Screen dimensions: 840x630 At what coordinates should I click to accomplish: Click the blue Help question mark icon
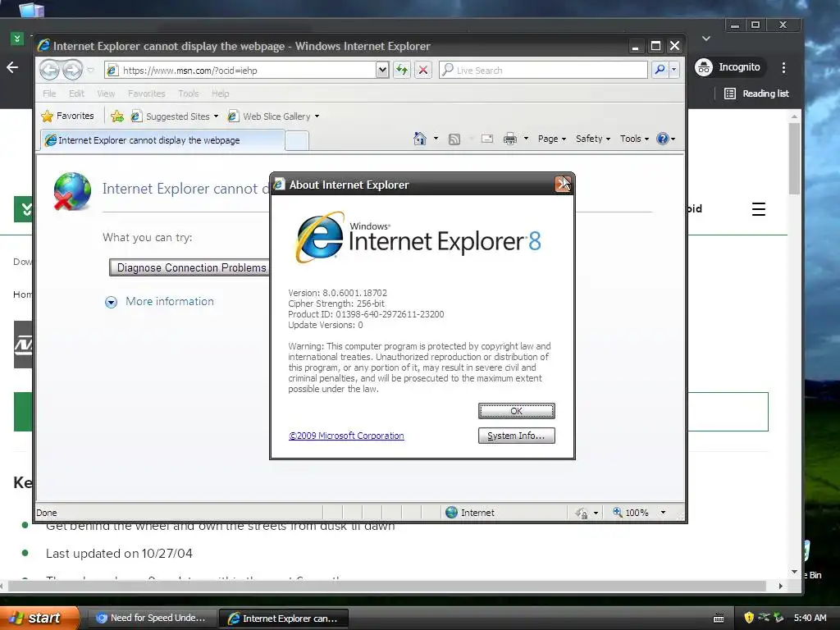coord(663,139)
